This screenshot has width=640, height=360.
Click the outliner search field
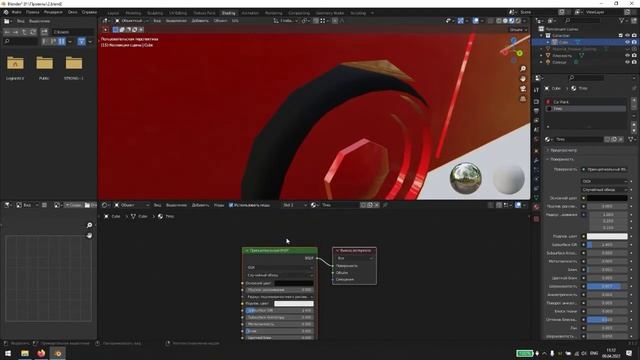click(583, 20)
